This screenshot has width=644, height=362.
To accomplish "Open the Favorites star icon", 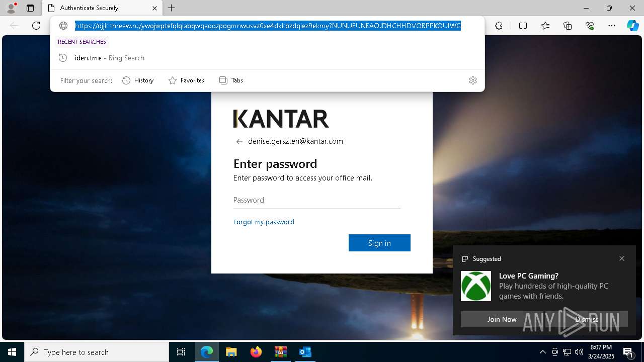I will coord(545,26).
